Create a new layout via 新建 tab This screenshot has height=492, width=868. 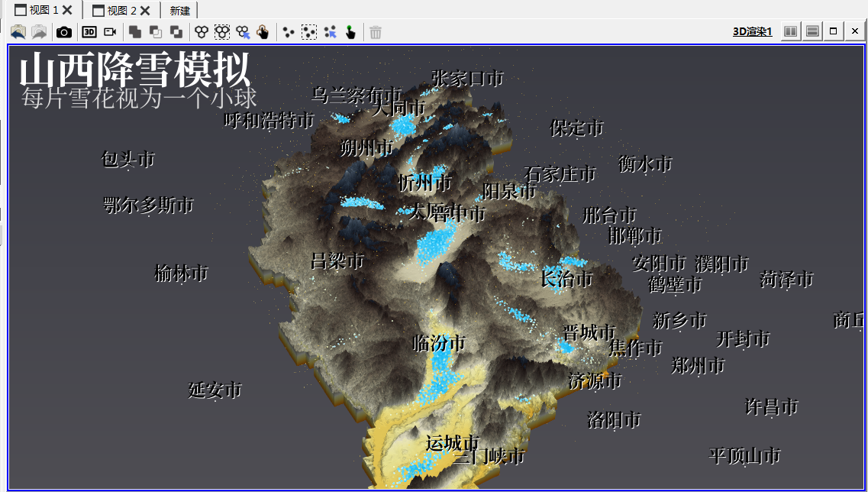180,11
